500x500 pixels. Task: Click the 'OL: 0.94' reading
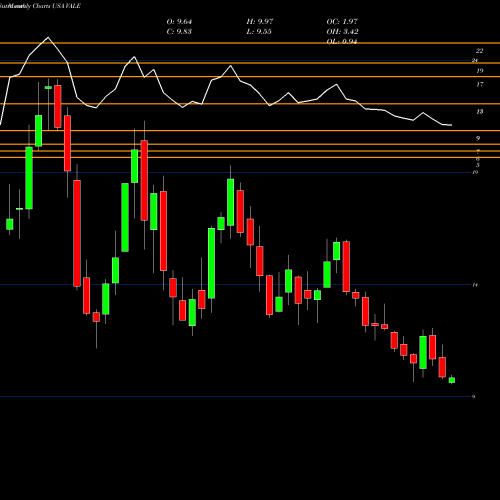tap(342, 42)
